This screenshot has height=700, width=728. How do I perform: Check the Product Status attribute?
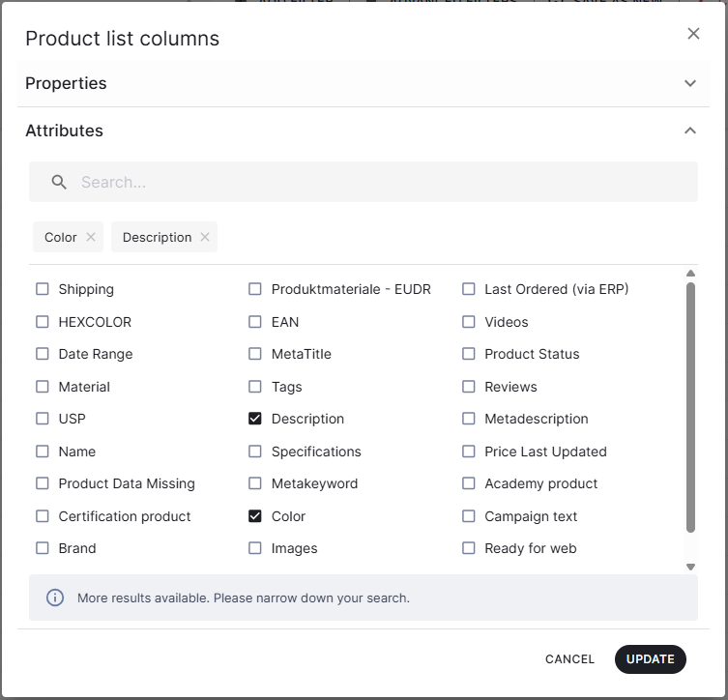pyautogui.click(x=469, y=354)
